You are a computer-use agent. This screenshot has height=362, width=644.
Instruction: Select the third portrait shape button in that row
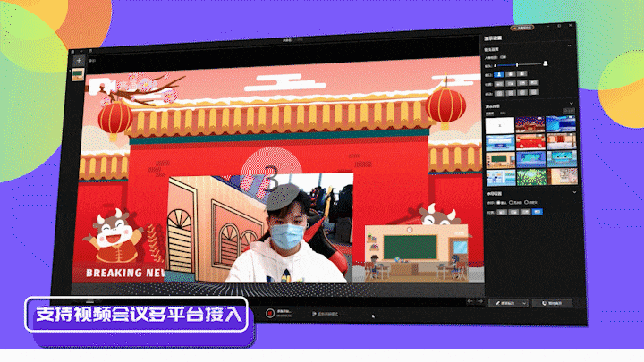point(522,73)
